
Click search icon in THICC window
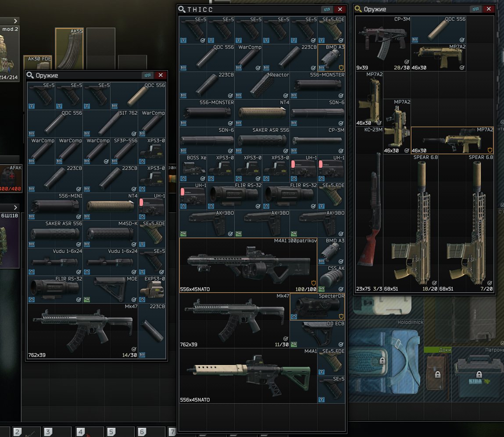pyautogui.click(x=182, y=9)
